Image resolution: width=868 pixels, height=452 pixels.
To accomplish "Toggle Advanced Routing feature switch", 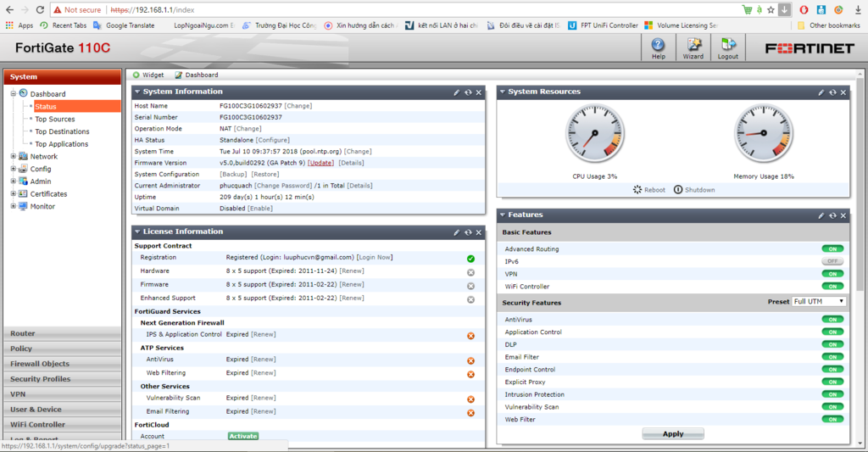I will pyautogui.click(x=832, y=248).
